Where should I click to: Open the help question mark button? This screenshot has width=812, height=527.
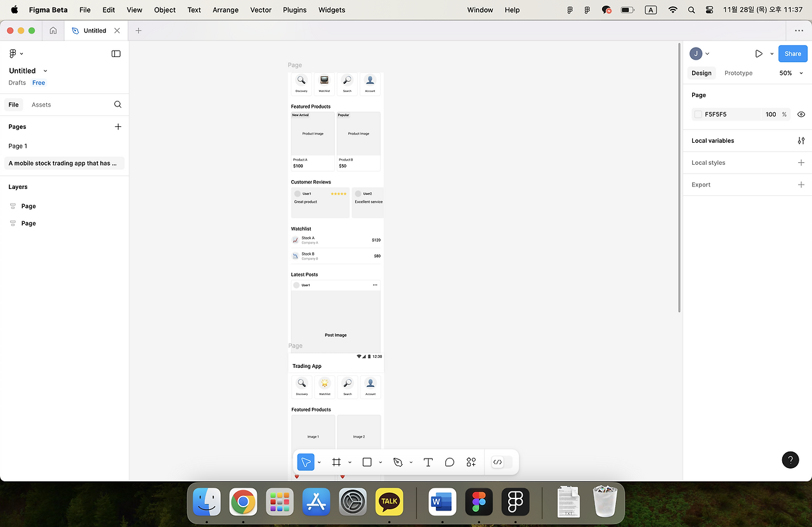pos(790,460)
